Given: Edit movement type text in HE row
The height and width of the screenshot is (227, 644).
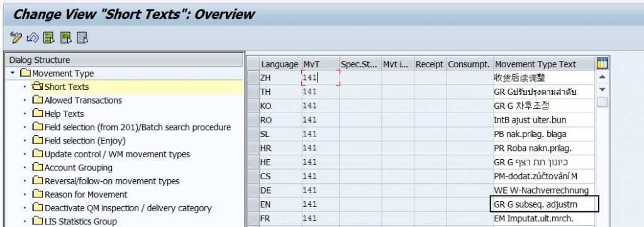Looking at the screenshot, I should (x=544, y=162).
